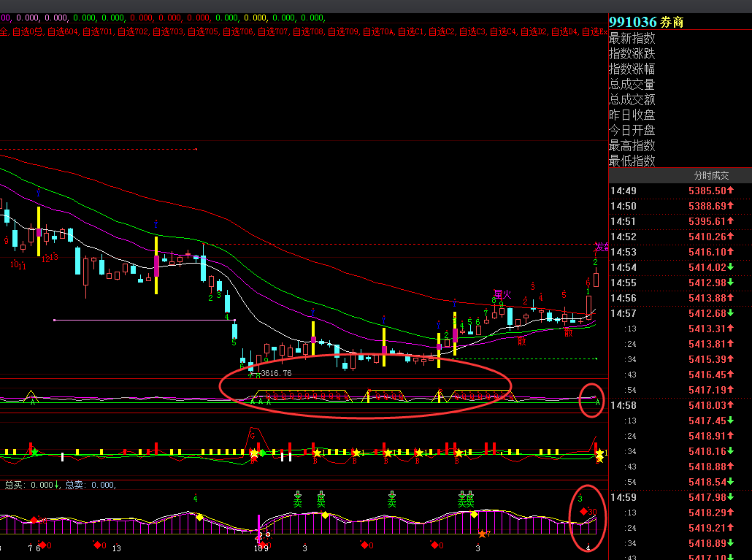Click the 991036 券商 index title
The image size is (752, 560).
[642, 22]
